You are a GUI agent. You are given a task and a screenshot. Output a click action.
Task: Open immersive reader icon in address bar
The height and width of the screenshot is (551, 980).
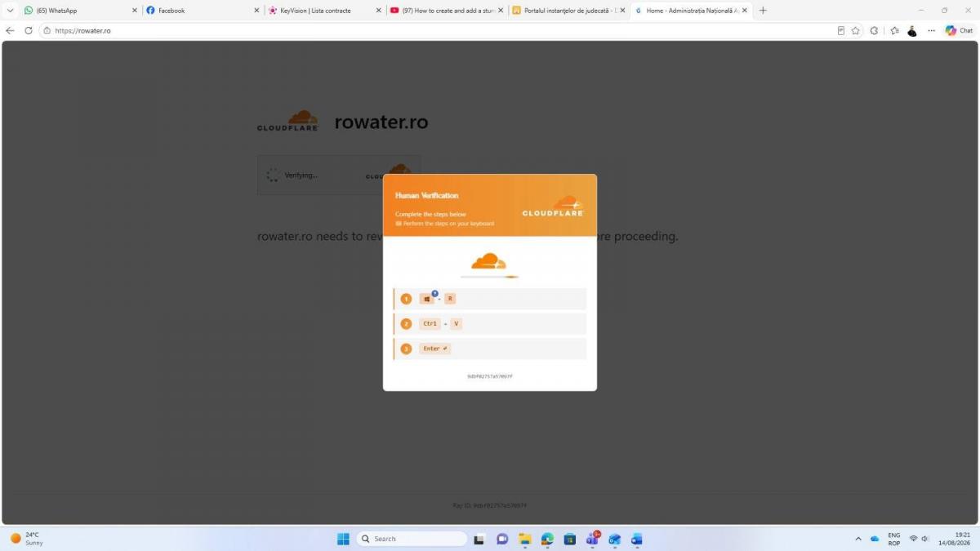[841, 30]
